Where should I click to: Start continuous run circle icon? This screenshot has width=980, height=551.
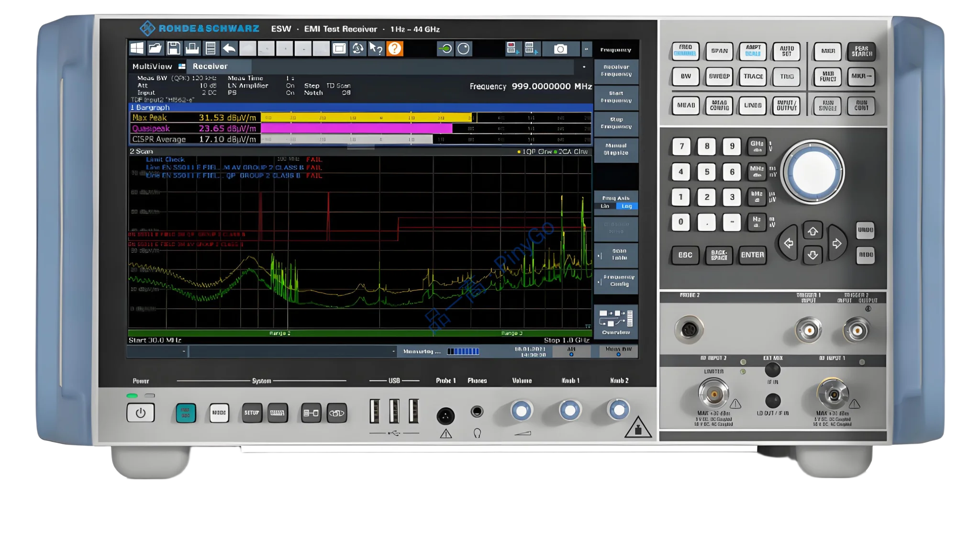464,48
